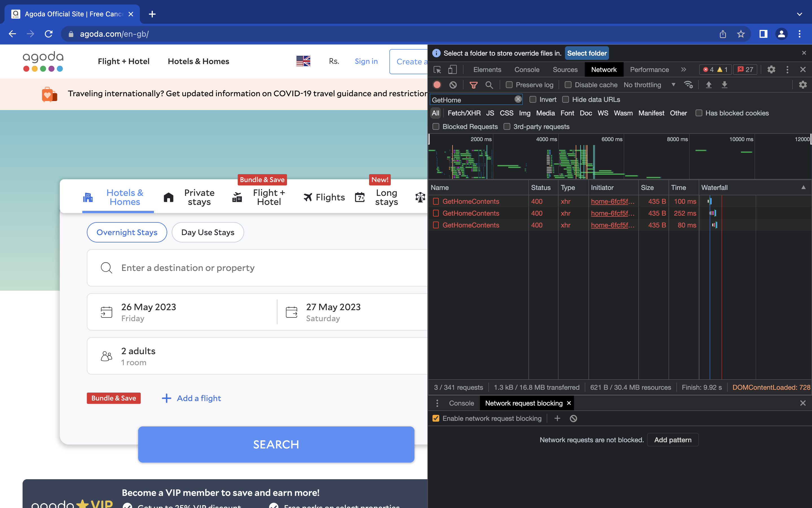Open DevTools customize three-dot menu

click(x=787, y=69)
